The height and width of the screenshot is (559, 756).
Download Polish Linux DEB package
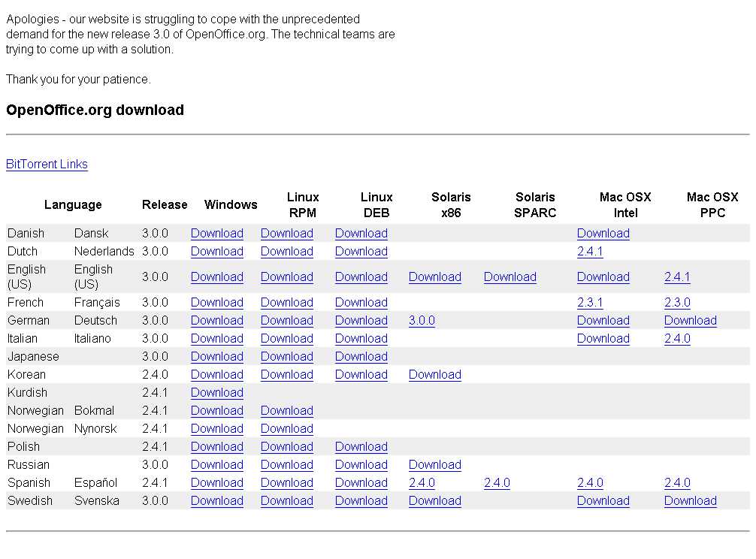[361, 447]
